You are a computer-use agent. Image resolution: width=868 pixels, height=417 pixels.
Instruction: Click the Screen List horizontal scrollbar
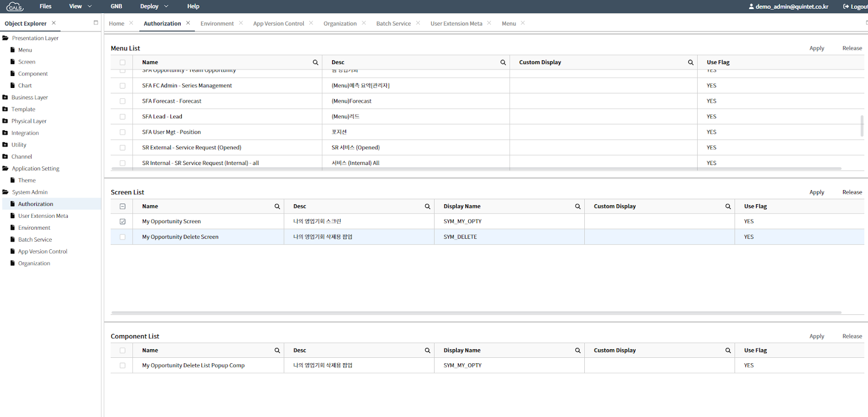tap(476, 313)
